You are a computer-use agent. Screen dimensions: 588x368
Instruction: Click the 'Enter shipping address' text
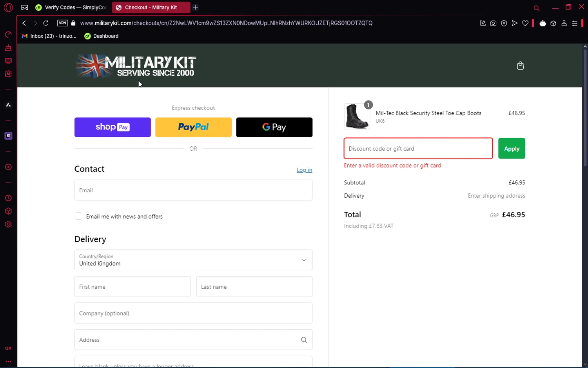[x=496, y=196]
